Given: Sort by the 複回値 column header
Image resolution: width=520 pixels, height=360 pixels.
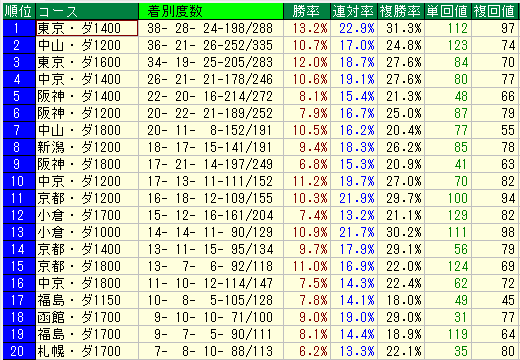Looking at the screenshot, I should tap(495, 11).
